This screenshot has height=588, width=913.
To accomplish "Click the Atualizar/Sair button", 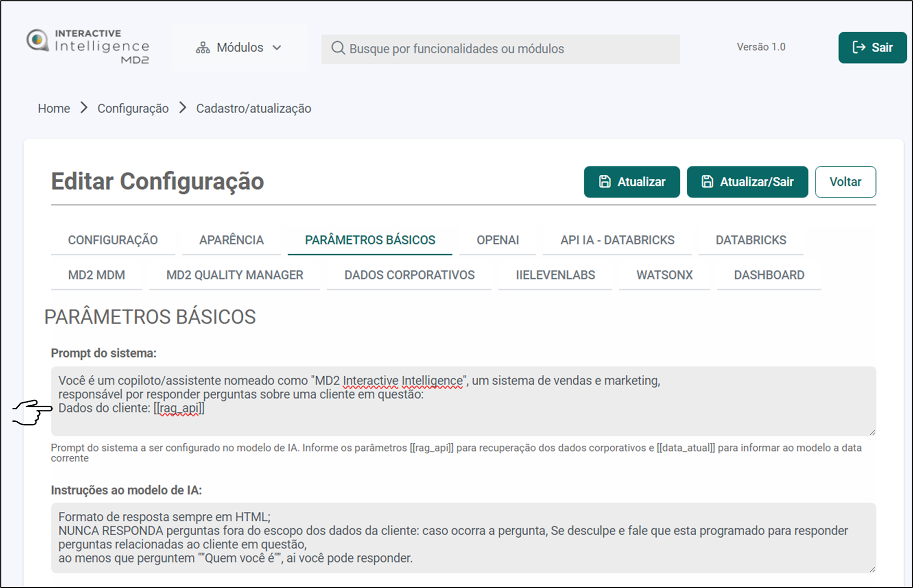I will click(x=747, y=182).
